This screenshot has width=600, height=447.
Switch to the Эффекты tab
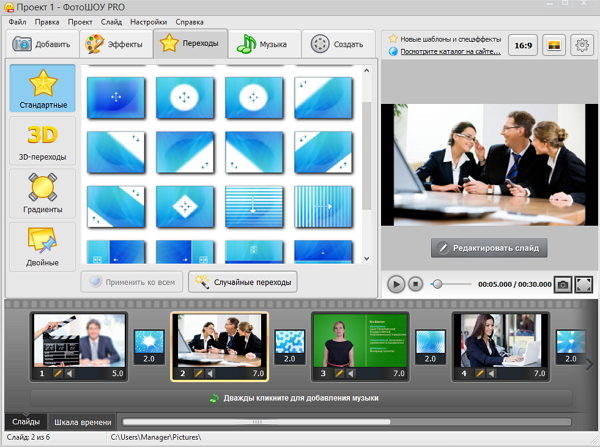[x=116, y=44]
